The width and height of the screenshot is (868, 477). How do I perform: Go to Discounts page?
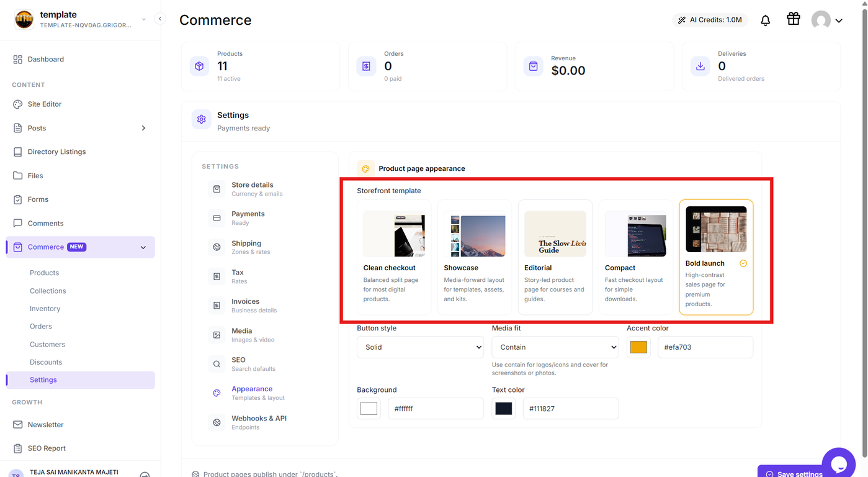click(x=46, y=362)
